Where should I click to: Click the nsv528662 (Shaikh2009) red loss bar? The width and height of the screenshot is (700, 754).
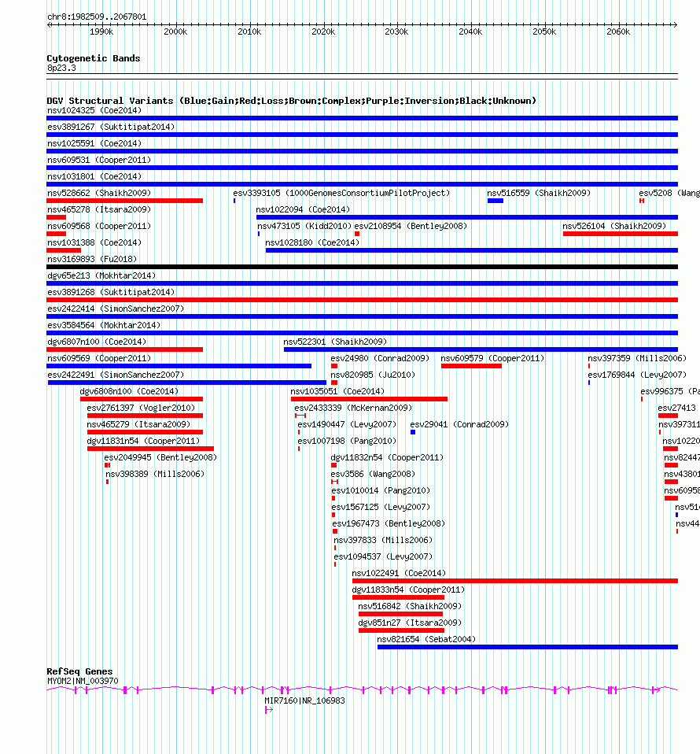[x=124, y=201]
